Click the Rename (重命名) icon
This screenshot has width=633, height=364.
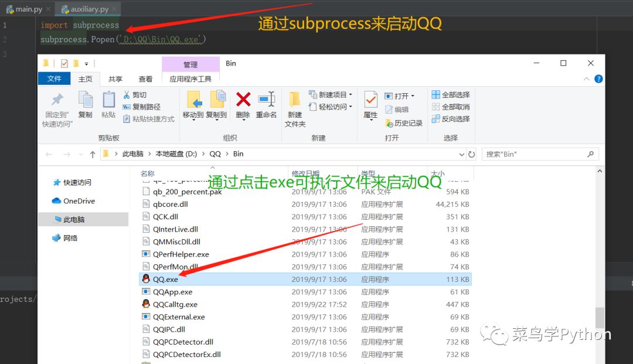coord(267,99)
